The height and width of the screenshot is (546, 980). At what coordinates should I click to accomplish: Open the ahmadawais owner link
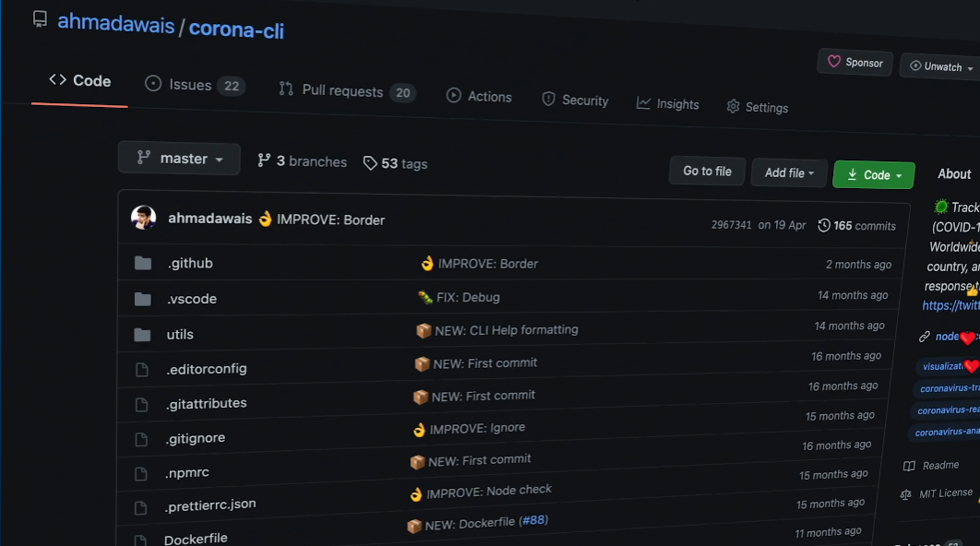tap(115, 24)
